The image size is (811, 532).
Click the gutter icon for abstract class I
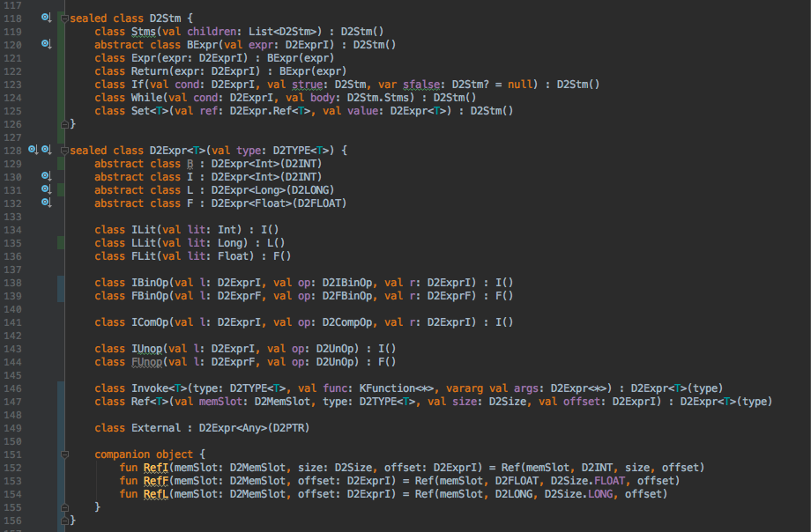pyautogui.click(x=46, y=177)
